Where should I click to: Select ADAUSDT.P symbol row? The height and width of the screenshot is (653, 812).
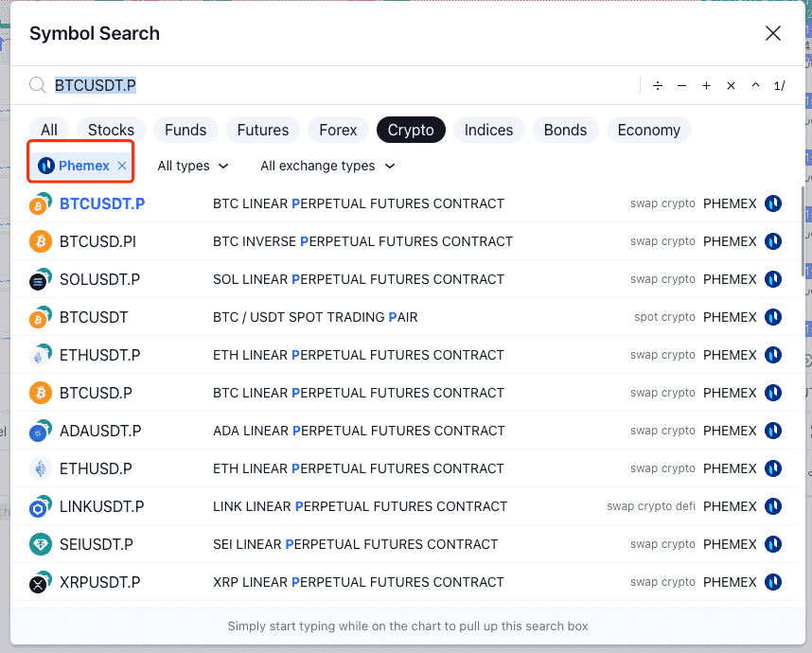click(x=405, y=431)
